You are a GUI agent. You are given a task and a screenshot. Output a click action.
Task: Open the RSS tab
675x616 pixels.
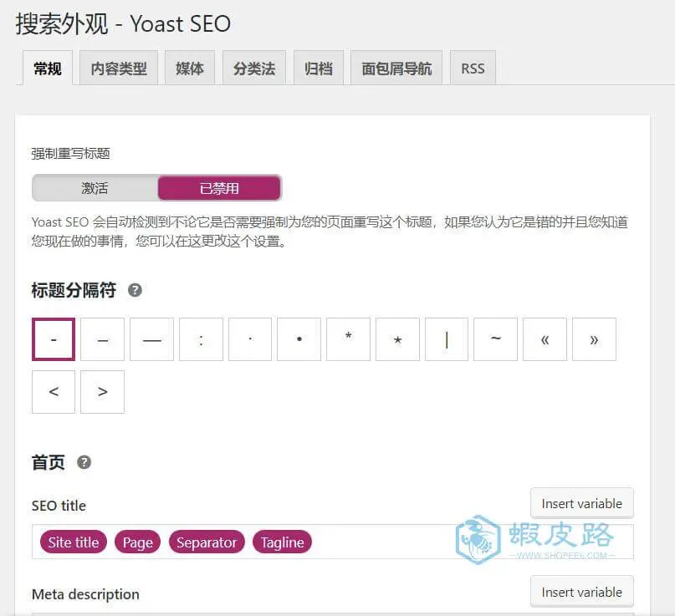(x=473, y=68)
